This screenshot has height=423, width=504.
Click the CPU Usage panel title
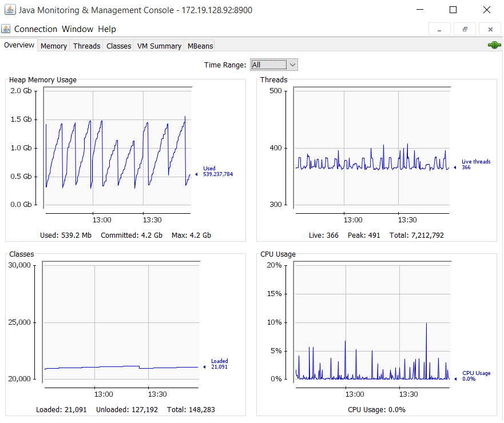(x=277, y=254)
